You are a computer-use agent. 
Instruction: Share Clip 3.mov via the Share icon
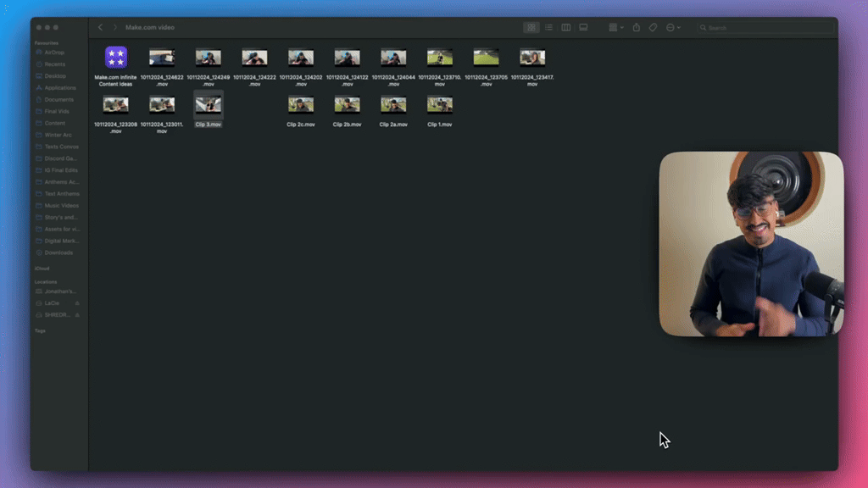pyautogui.click(x=636, y=27)
